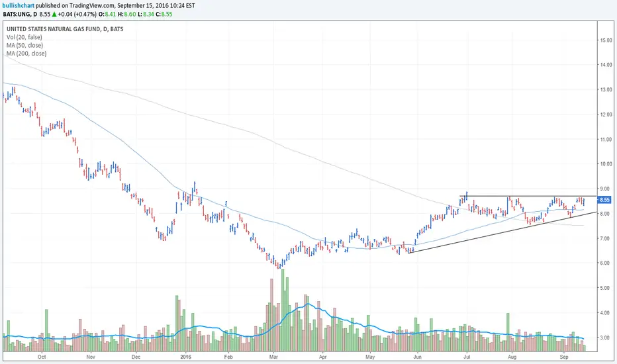Click the Jun label on time axis
The width and height of the screenshot is (617, 364).
coord(417,357)
